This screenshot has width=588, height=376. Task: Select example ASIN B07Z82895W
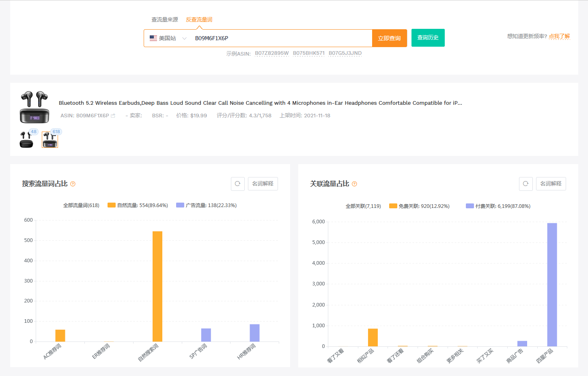click(x=271, y=53)
